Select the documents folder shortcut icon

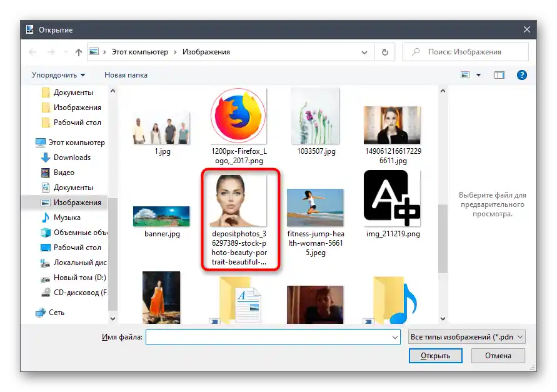click(x=236, y=300)
